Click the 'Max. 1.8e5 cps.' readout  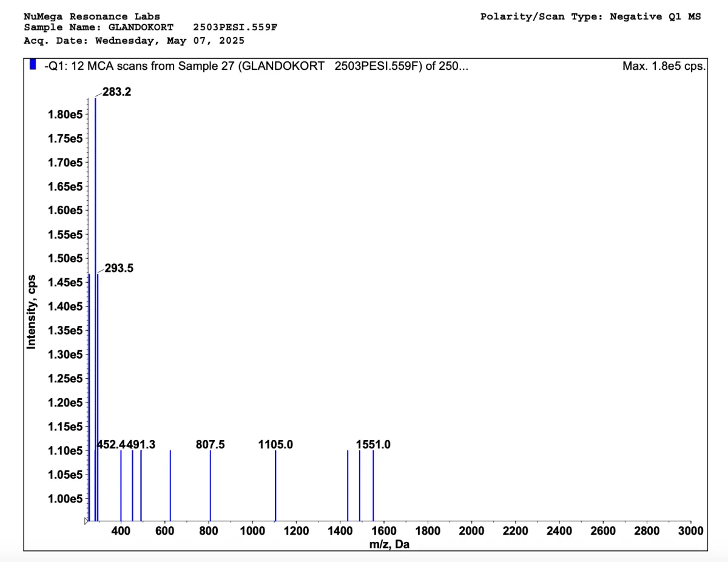pos(664,66)
